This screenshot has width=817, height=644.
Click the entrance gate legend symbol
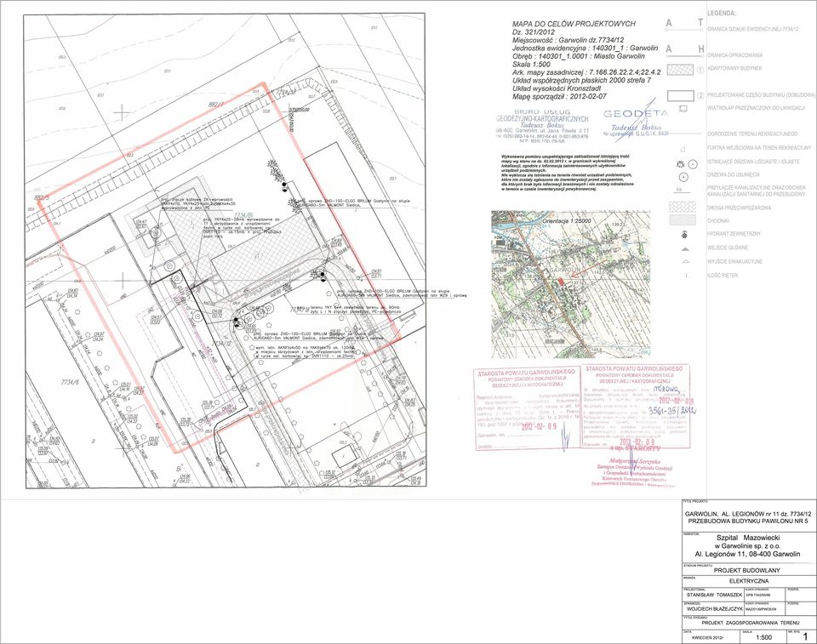pyautogui.click(x=683, y=149)
